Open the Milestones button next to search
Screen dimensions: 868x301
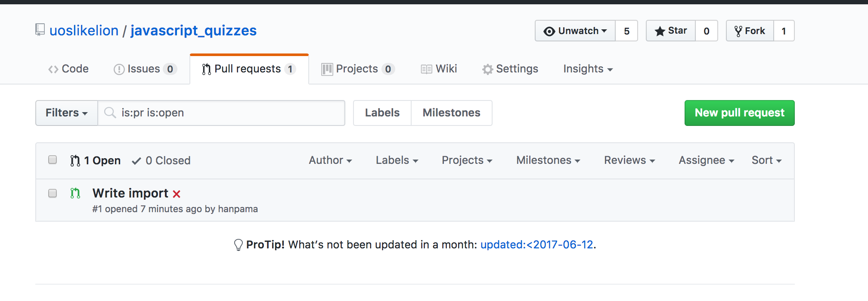pos(452,113)
